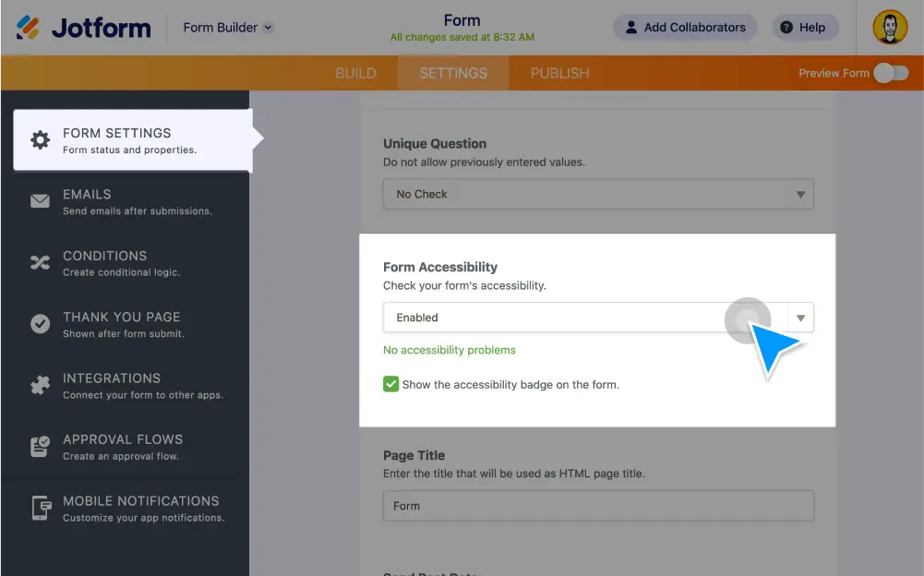Open the user avatar profile menu
Screen dimensions: 924x576
(890, 27)
